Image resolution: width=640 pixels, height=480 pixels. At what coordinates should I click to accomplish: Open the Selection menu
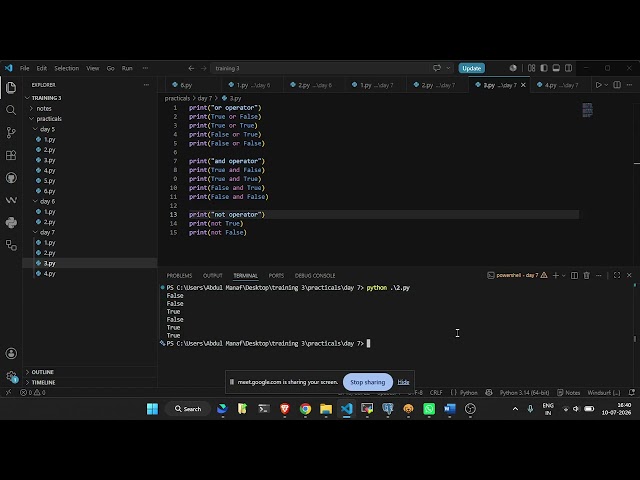pyautogui.click(x=67, y=68)
